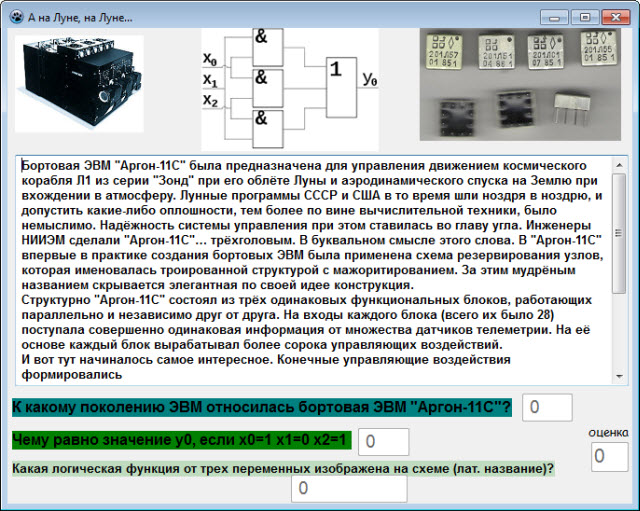640x511 pixels.
Task: Click inside the Argon-11C description text box
Action: point(310,268)
